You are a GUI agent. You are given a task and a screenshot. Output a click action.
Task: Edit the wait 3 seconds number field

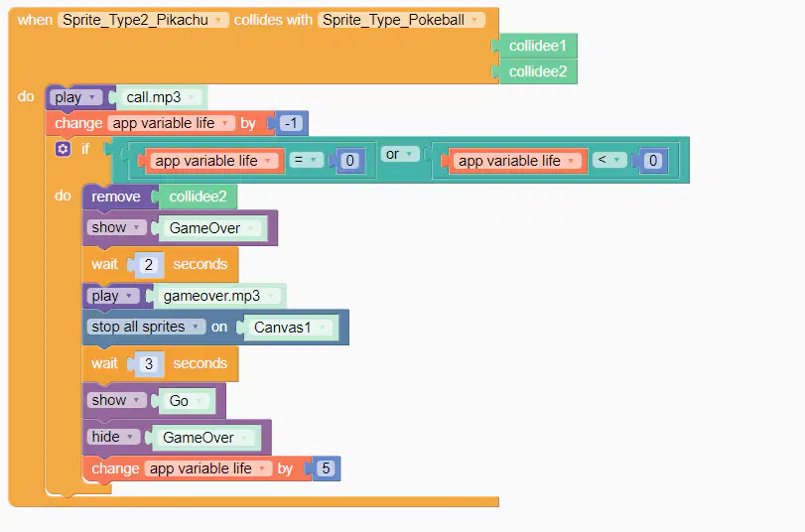(148, 364)
